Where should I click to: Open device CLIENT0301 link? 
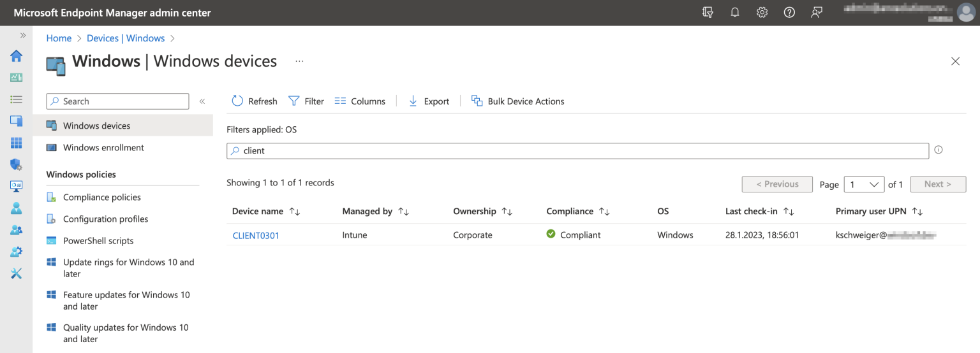coord(256,235)
